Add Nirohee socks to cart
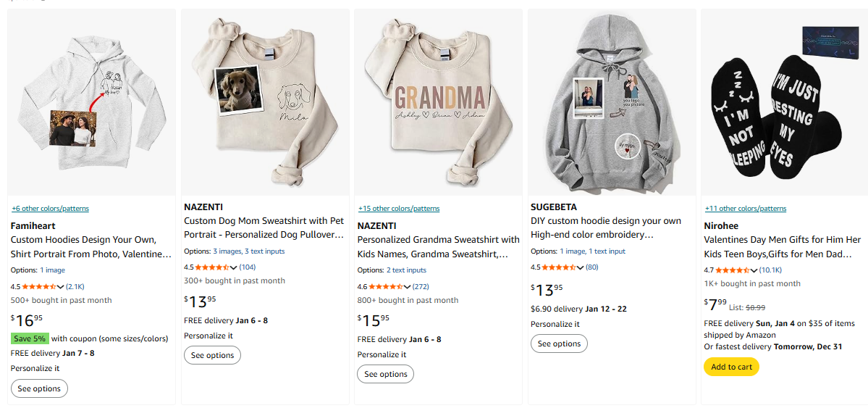 point(731,367)
